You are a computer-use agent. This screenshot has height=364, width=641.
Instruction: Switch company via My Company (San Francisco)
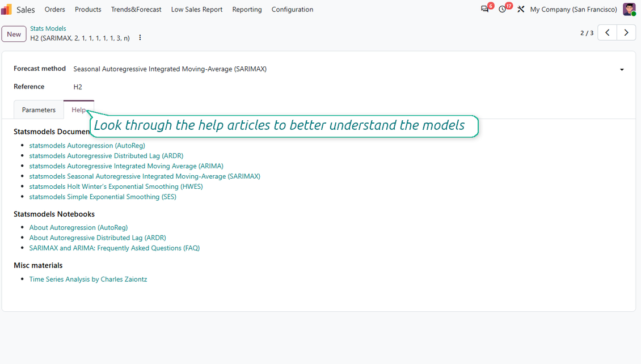click(x=573, y=10)
